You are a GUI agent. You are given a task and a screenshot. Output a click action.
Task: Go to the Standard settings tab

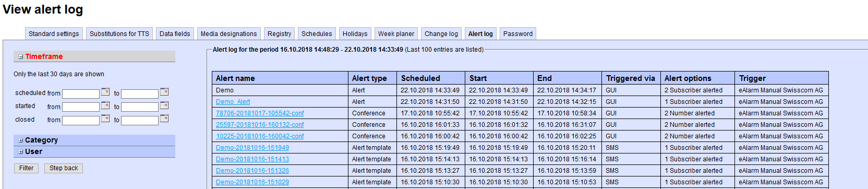pos(54,33)
